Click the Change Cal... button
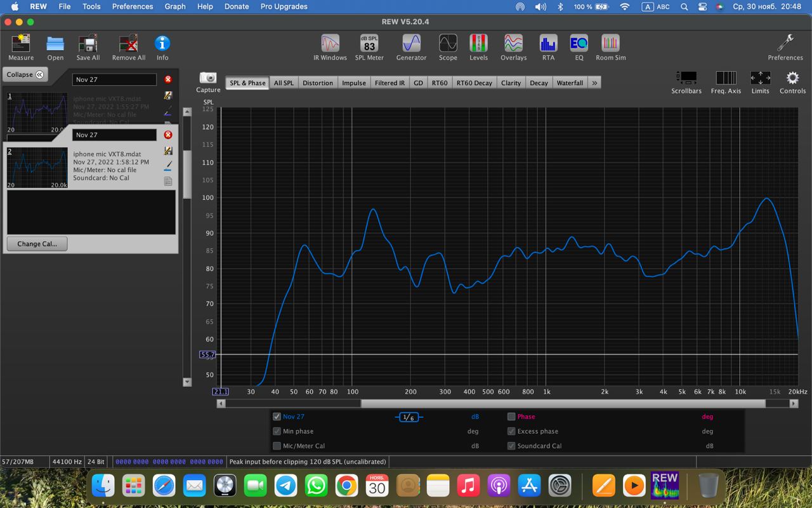 37,244
